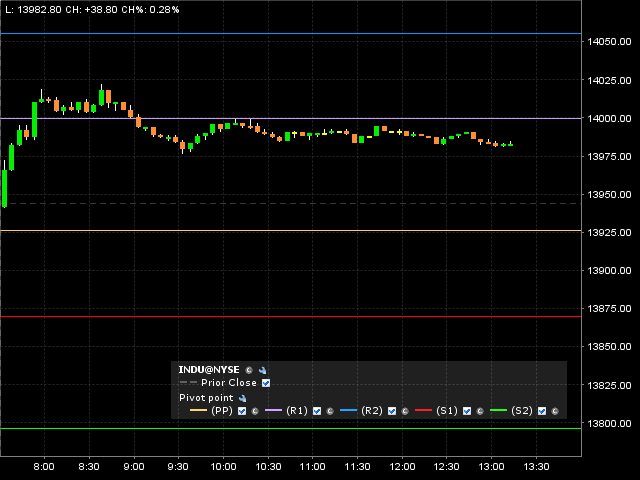
Task: Click the purple (R1) line swatch in legend
Action: click(273, 410)
